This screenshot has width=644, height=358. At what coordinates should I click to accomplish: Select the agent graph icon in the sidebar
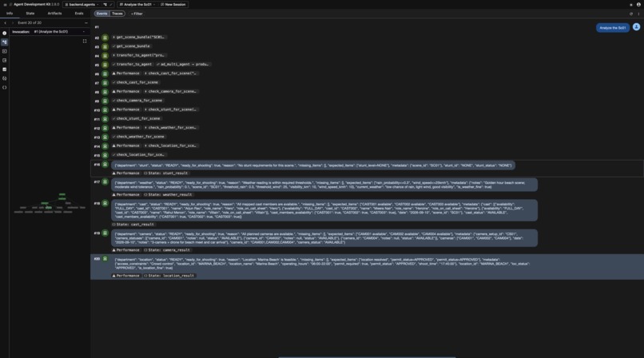(x=5, y=42)
